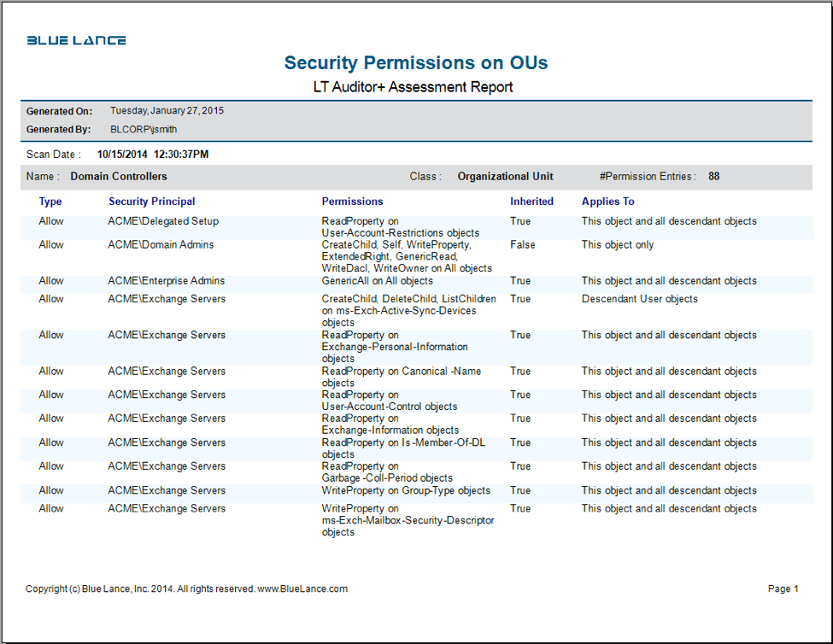
Task: Click applies-to value in the Enterprise Admins row
Action: click(x=669, y=281)
